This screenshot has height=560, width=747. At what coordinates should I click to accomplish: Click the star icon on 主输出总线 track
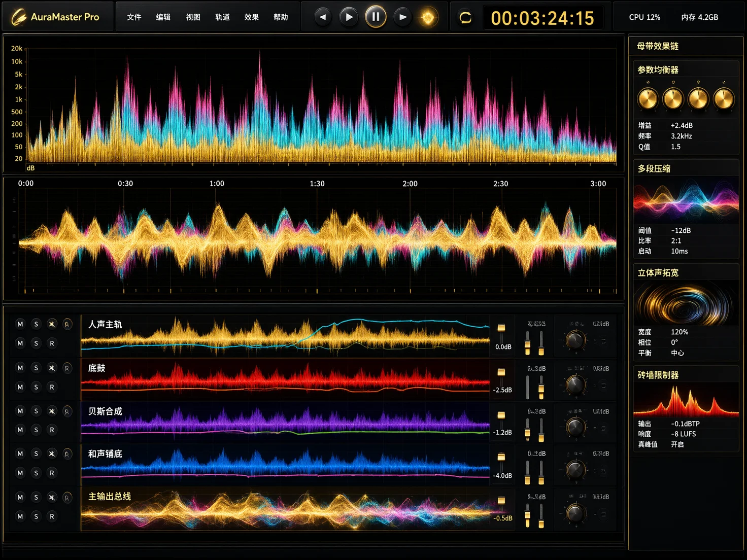pos(52,498)
